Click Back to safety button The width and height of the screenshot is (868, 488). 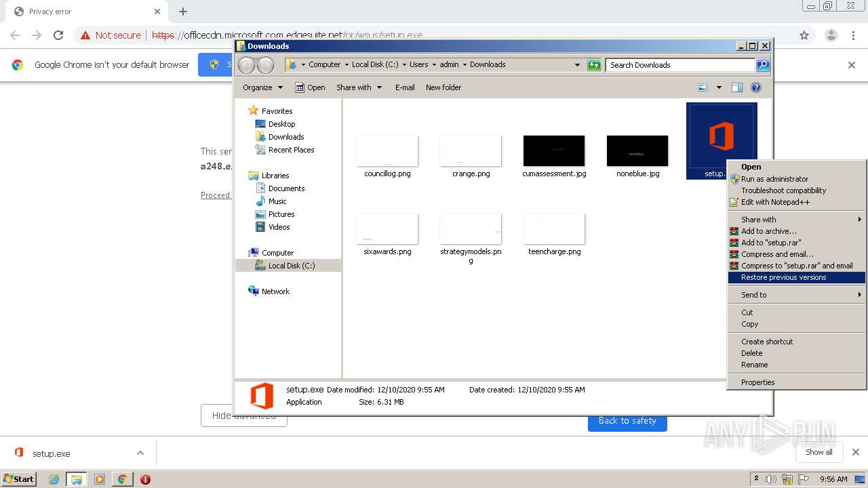pyautogui.click(x=627, y=421)
